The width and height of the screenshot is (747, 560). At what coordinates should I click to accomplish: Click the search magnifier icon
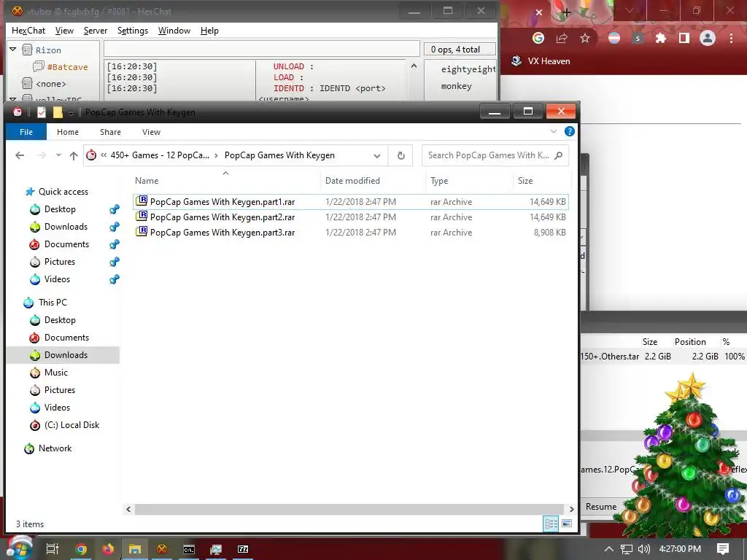[x=559, y=155]
